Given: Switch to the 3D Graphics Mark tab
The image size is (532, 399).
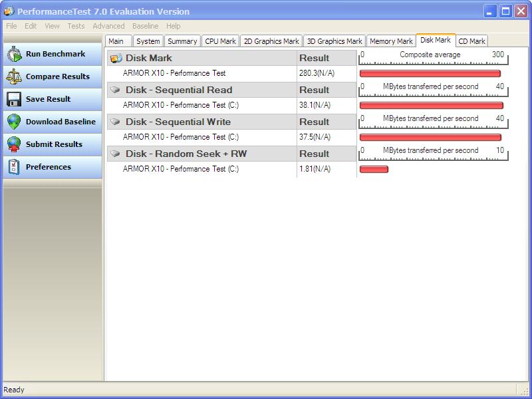Looking at the screenshot, I should coord(334,41).
